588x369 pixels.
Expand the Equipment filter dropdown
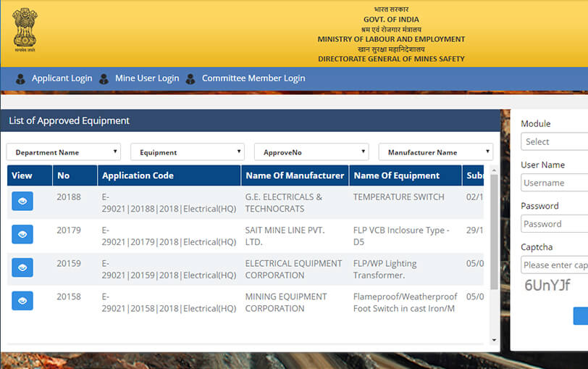[x=188, y=152]
